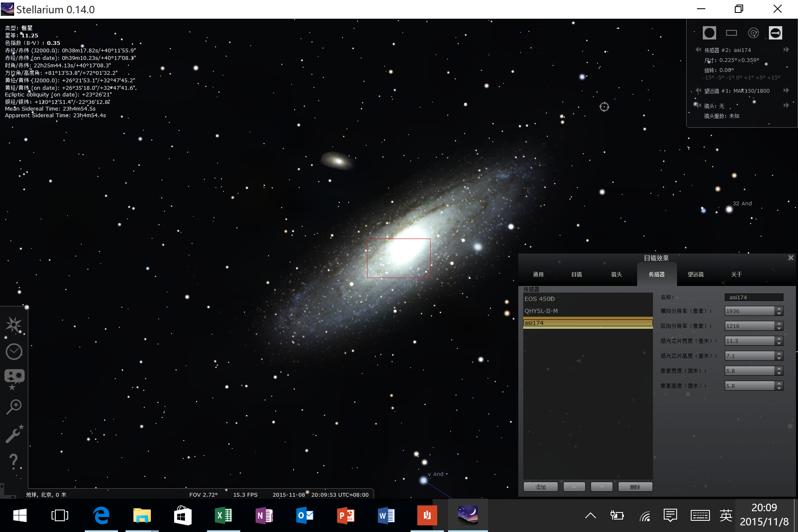
Task: Switch to the 通用 tab
Action: pos(538,274)
